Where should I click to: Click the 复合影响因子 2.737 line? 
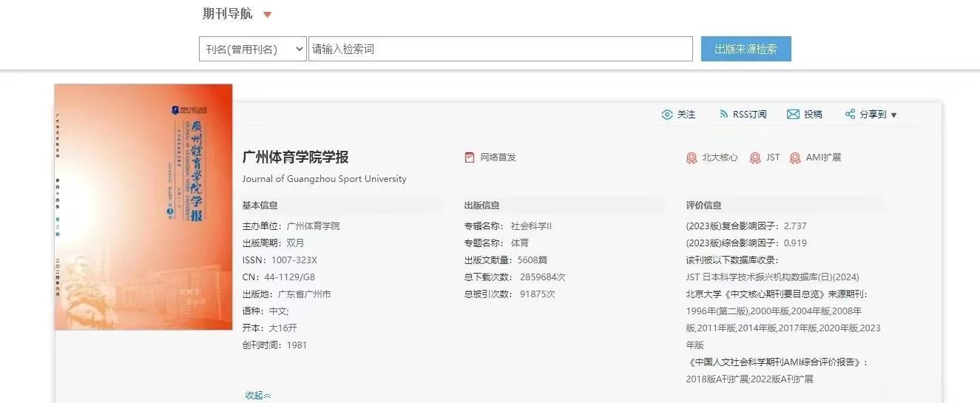(x=746, y=226)
